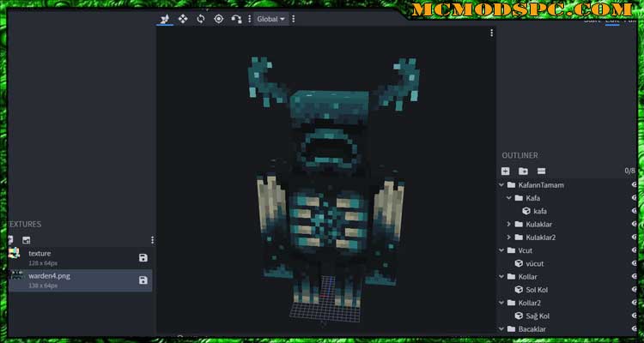The image size is (644, 343).
Task: Open the viewport three-dot options menu
Action: click(491, 33)
